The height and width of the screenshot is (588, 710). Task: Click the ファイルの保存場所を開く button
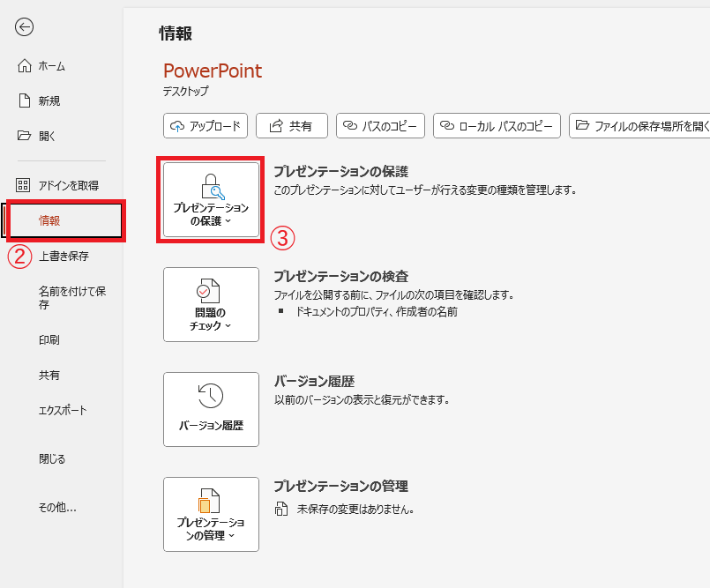639,125
